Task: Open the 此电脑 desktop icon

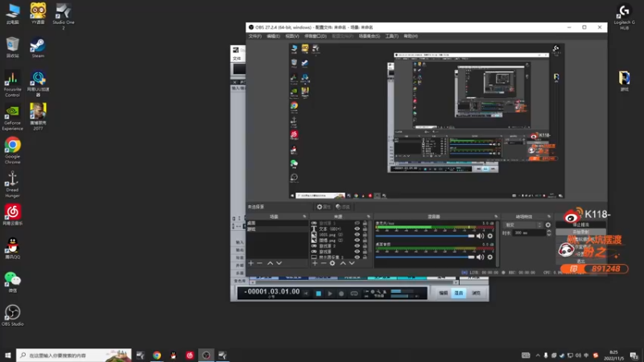Action: (12, 14)
